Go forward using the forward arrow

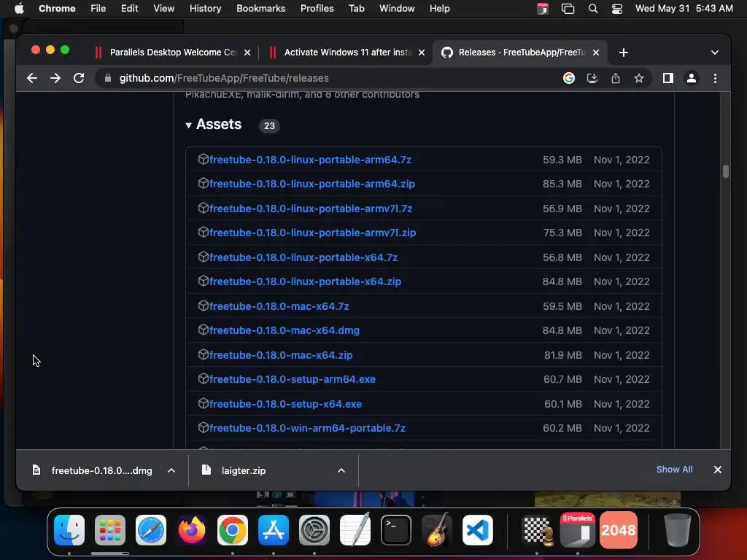(55, 78)
